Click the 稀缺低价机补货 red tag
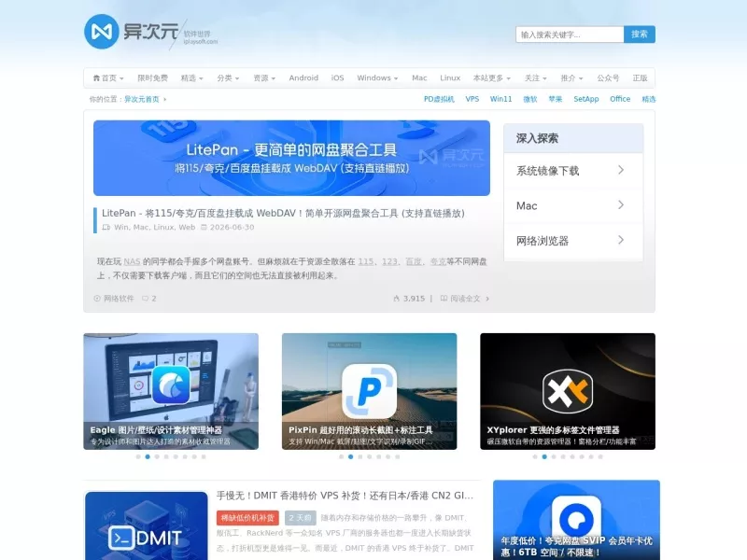Image resolution: width=747 pixels, height=560 pixels. click(x=247, y=518)
